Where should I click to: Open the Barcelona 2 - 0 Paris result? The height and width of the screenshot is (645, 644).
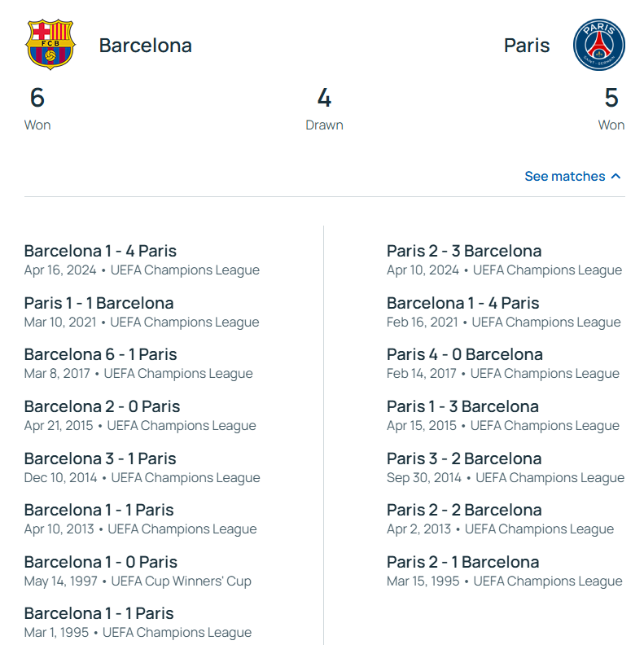click(102, 407)
